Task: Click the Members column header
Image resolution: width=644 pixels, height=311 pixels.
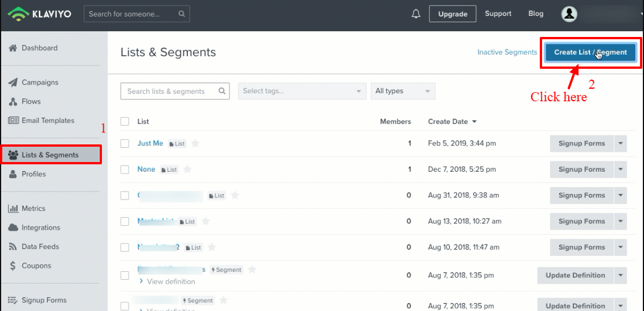Action: pos(395,122)
